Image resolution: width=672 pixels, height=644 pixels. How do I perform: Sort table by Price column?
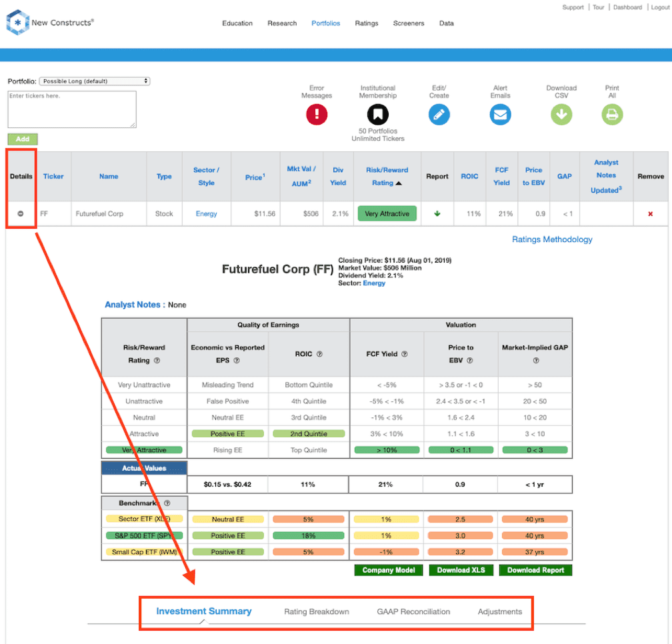click(255, 177)
